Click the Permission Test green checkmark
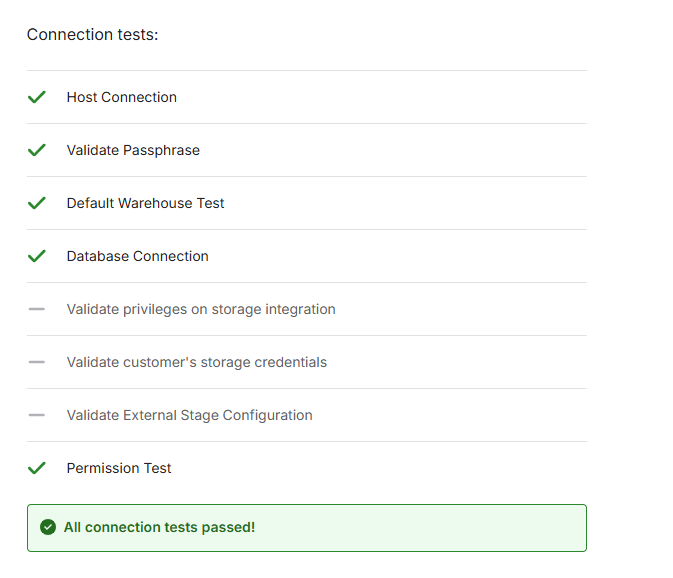Screen dimensions: 673x578 point(37,468)
